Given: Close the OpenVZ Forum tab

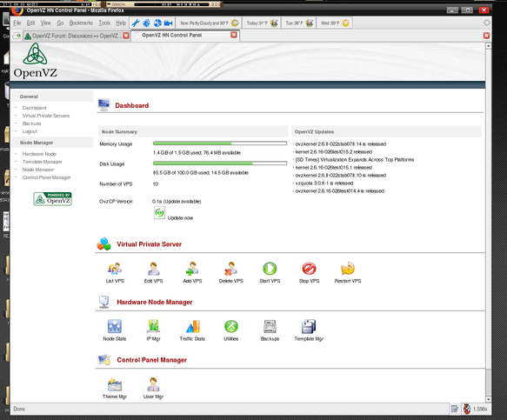Looking at the screenshot, I should [126, 36].
